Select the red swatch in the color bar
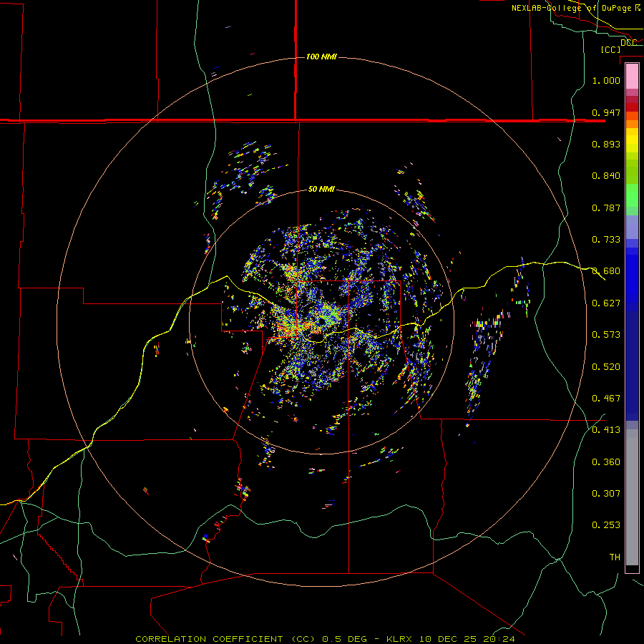 (x=632, y=107)
